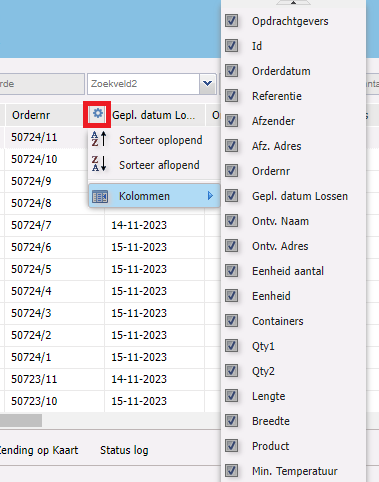Click date 15-11-2023 in row 50723/10
The image size is (379, 482).
(x=139, y=401)
